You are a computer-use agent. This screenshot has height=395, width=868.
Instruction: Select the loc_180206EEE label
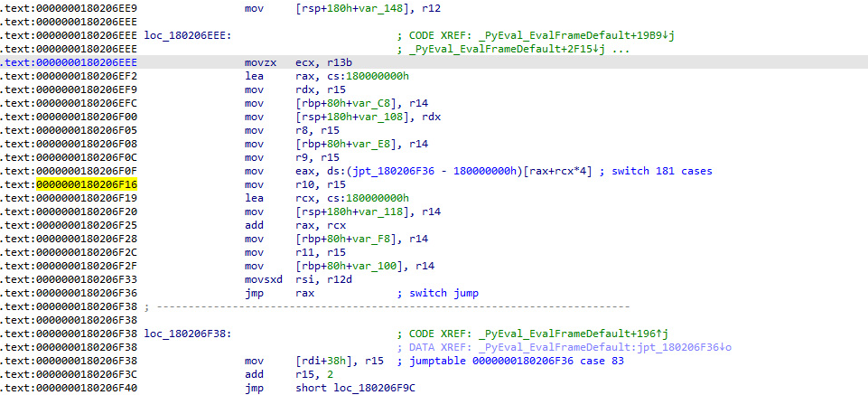[187, 34]
